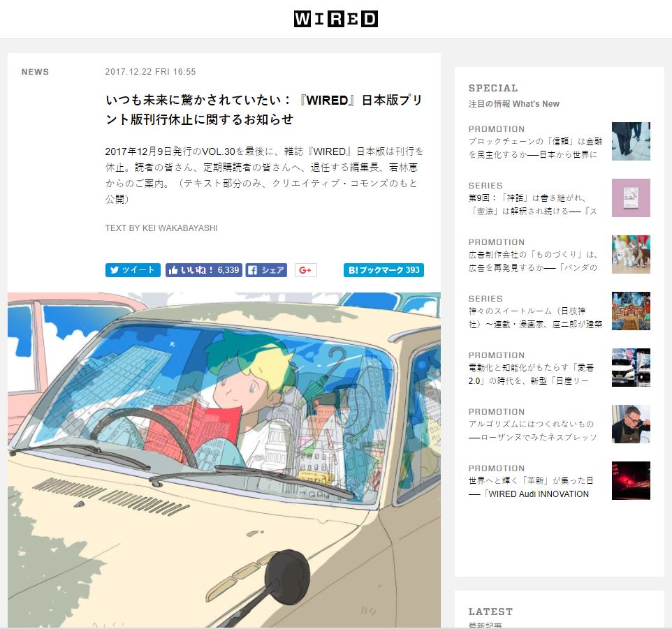
Task: Click the author credit TEXT BY KEI WAKABAYASHI
Action: coord(161,228)
